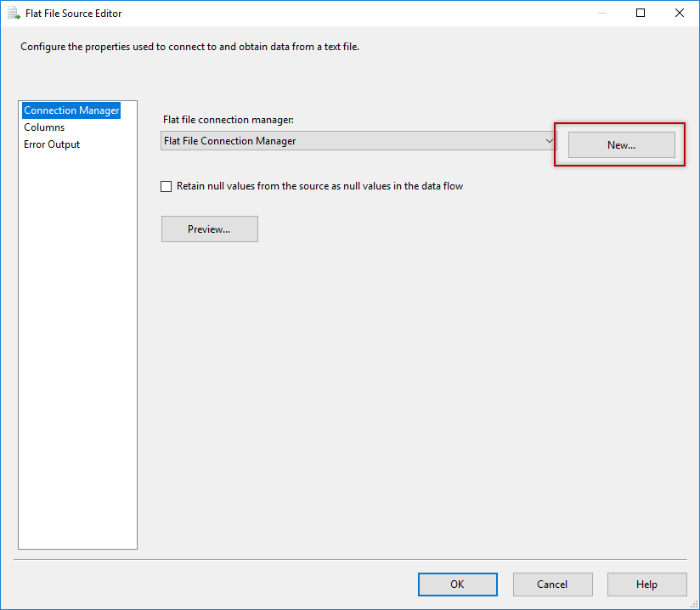Select Flat File Connection Manager in the combo box
700x610 pixels.
coord(340,140)
